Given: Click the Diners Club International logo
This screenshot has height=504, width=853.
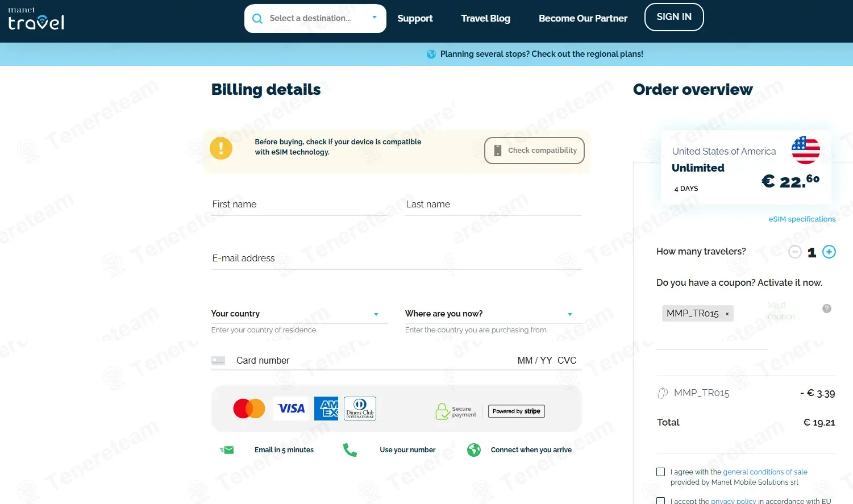Looking at the screenshot, I should pos(360,409).
